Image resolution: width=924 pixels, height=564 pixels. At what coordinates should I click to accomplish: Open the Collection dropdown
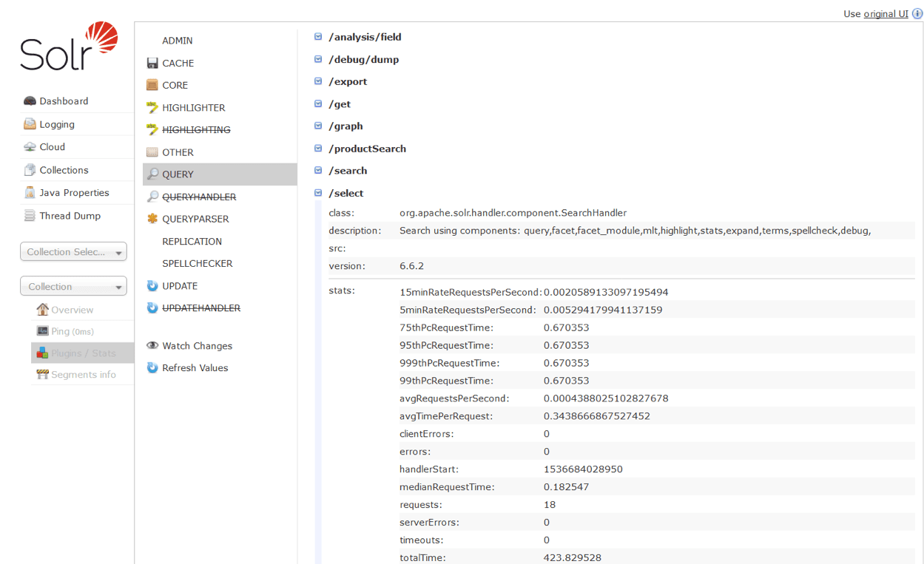click(73, 286)
